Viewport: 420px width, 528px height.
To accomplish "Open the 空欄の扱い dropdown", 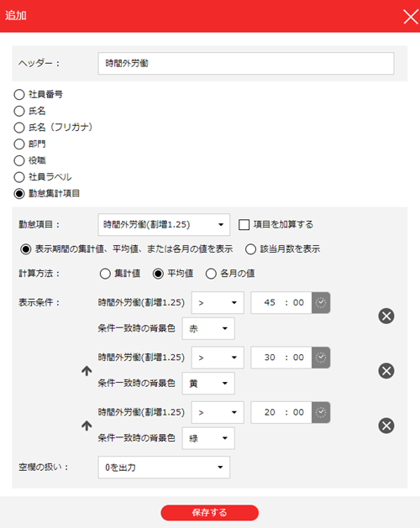I will click(164, 468).
